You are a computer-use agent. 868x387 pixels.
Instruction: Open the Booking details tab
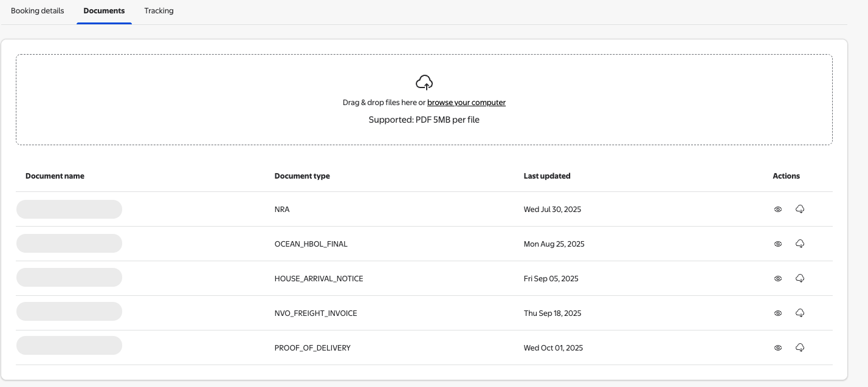(37, 11)
